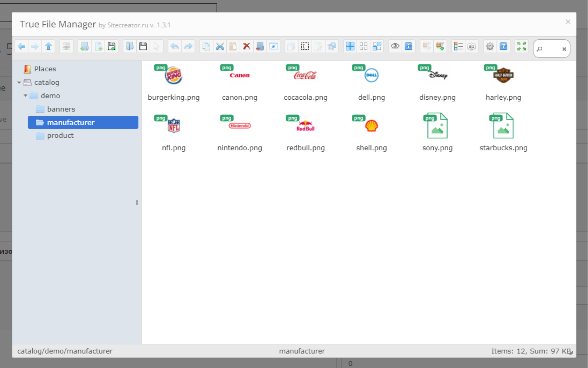
Task: Click the mount network volume icon
Action: 67,46
